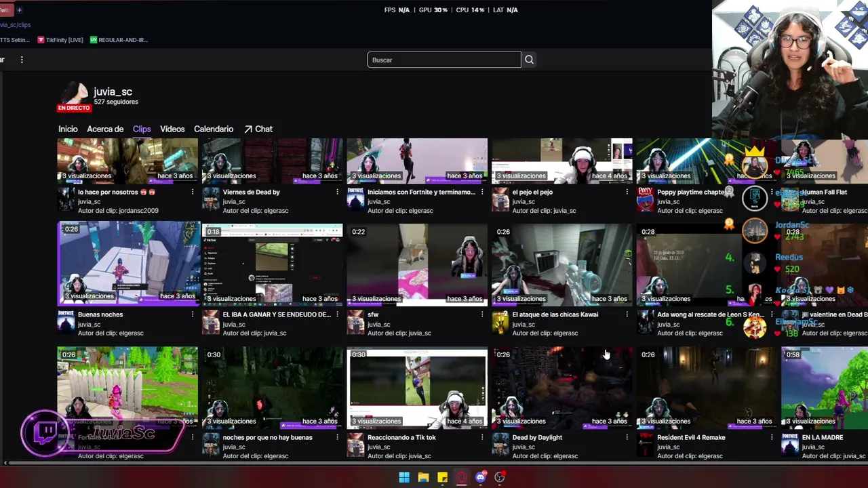Open options menu for the 'sfw' clip
This screenshot has width=868, height=488.
point(482,314)
